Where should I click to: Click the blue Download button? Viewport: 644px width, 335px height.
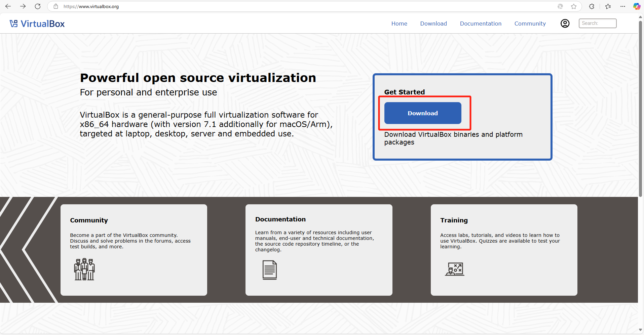(423, 113)
